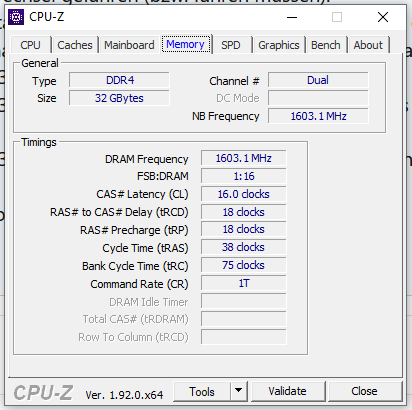
Task: Click the CPU-Z app icon in title bar
Action: pos(16,17)
